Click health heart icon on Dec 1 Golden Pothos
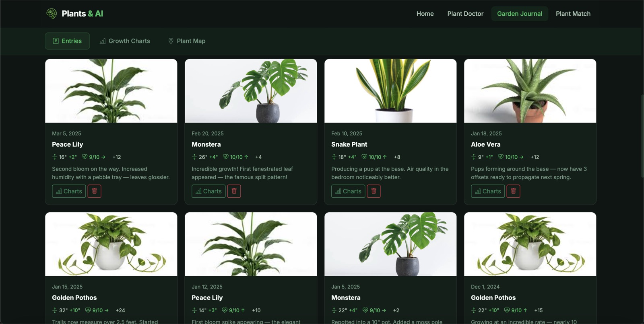 point(507,310)
